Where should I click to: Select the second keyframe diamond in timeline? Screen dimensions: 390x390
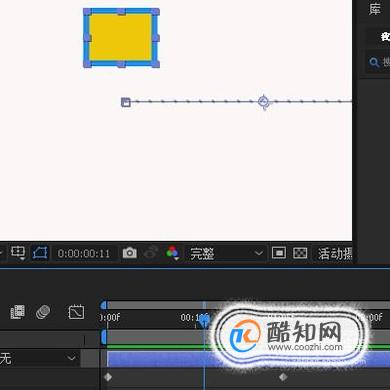coord(283,377)
